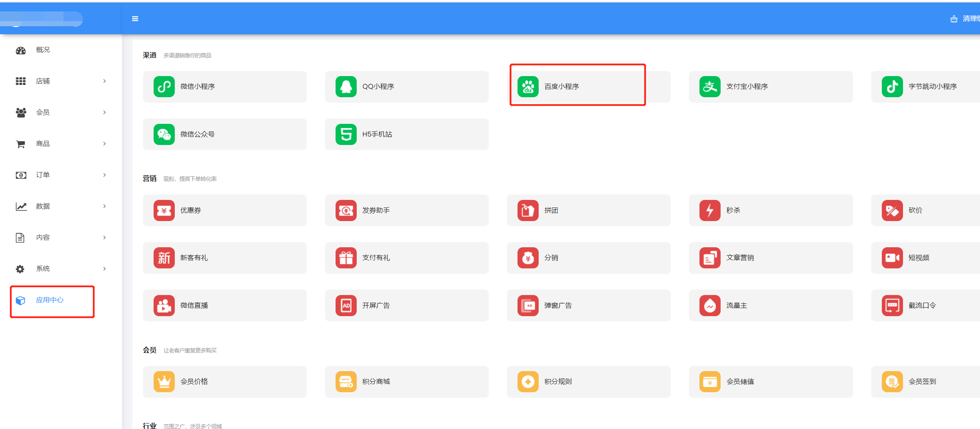Open the 优惠券 coupon icon
Viewport: 980px width, 429px height.
tap(164, 210)
